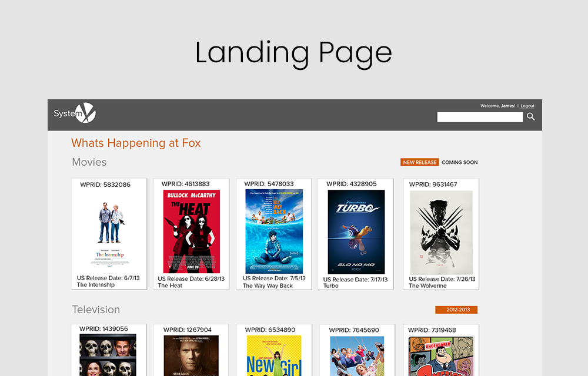588x376 pixels.
Task: Log out via the Logout link
Action: (x=527, y=106)
